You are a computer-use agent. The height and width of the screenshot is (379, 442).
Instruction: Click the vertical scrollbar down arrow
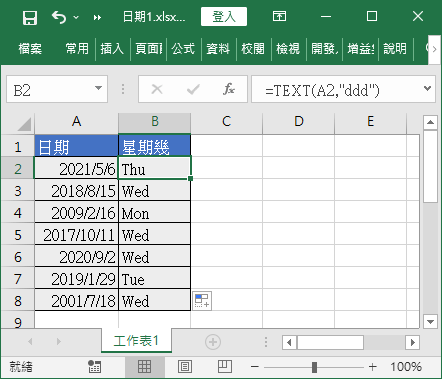click(x=430, y=322)
